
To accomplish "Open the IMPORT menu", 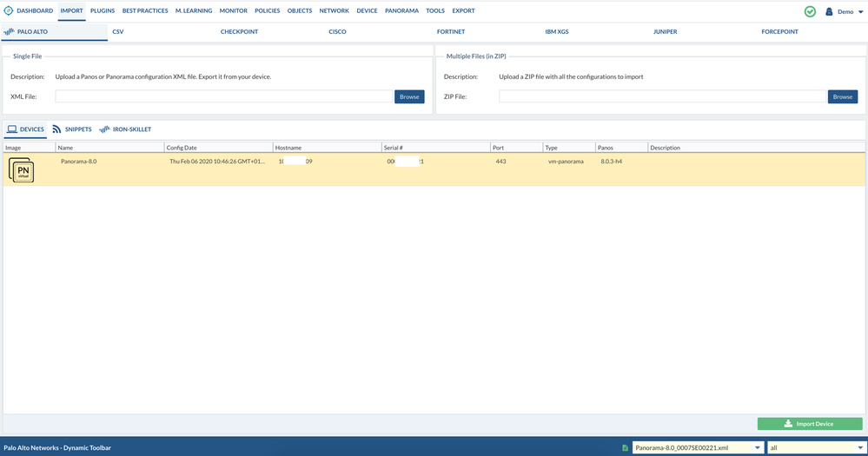I will click(71, 10).
